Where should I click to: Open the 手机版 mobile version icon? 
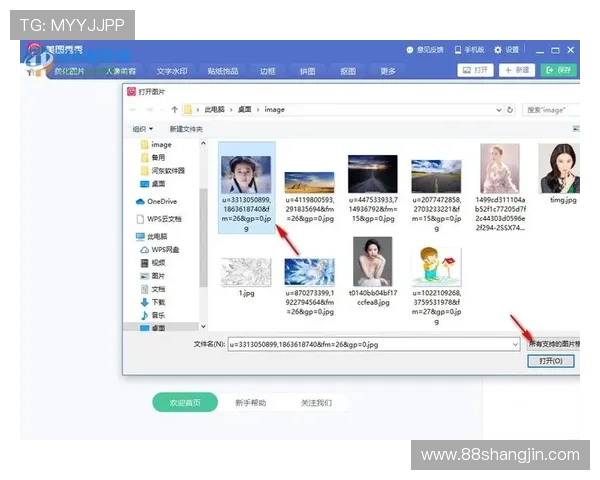click(x=458, y=49)
